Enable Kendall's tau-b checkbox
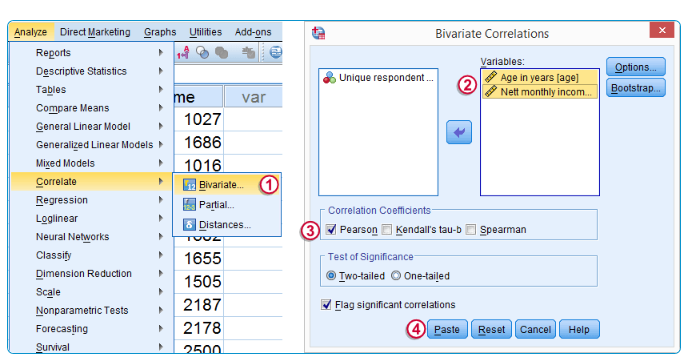Image resolution: width=689 pixels, height=362 pixels. point(387,229)
